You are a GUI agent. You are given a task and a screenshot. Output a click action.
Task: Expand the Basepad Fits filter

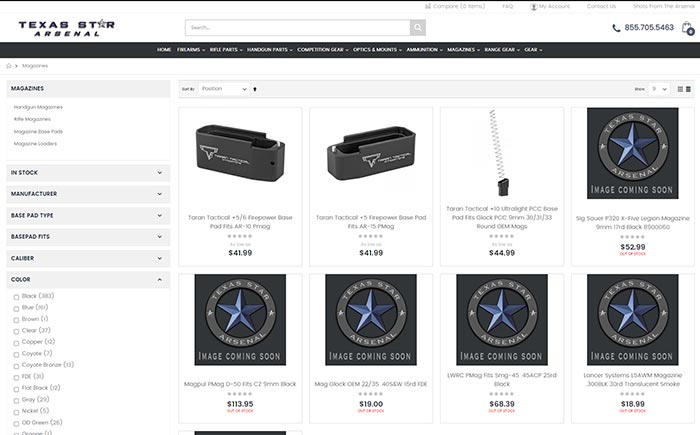pyautogui.click(x=88, y=237)
